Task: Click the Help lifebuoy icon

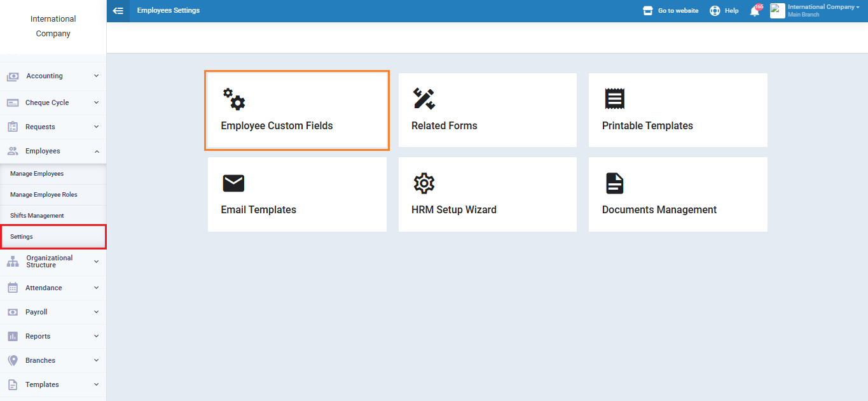Action: (715, 11)
